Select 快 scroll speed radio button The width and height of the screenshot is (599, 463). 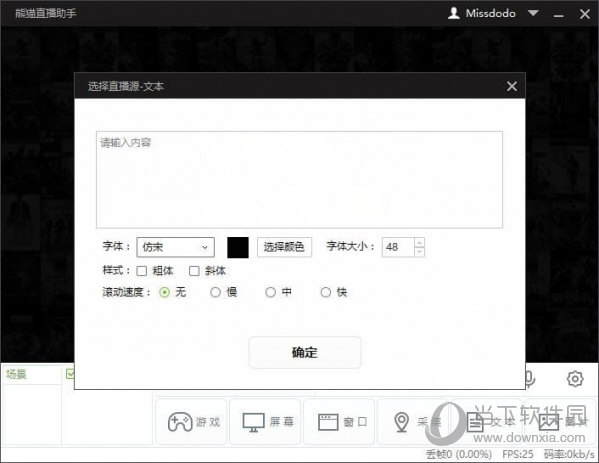pos(325,292)
